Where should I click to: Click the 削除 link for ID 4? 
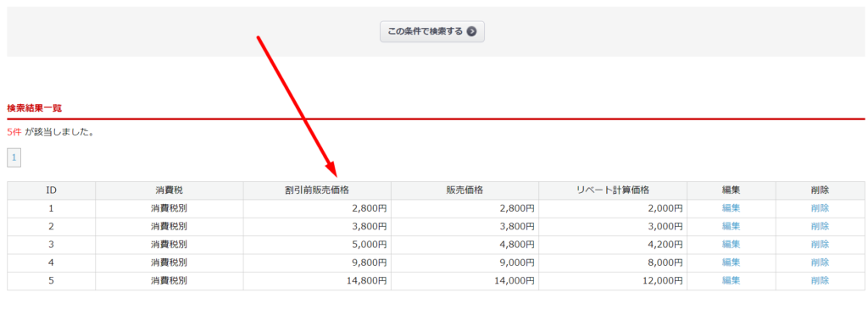coord(820,262)
